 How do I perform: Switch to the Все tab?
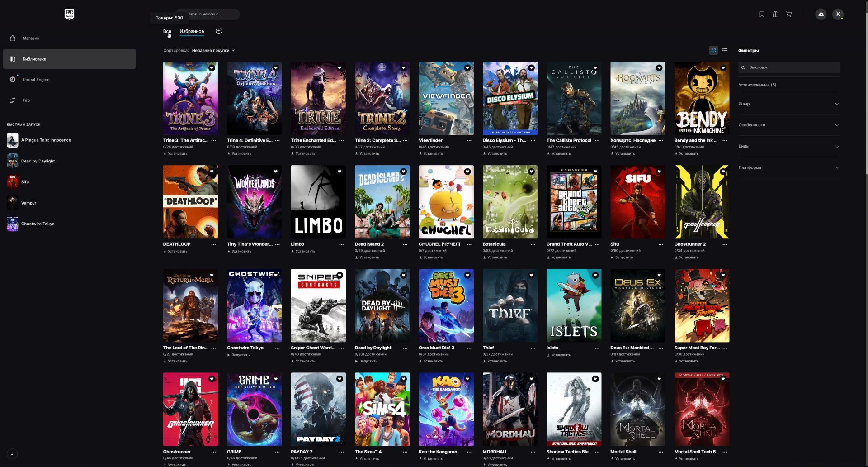167,32
